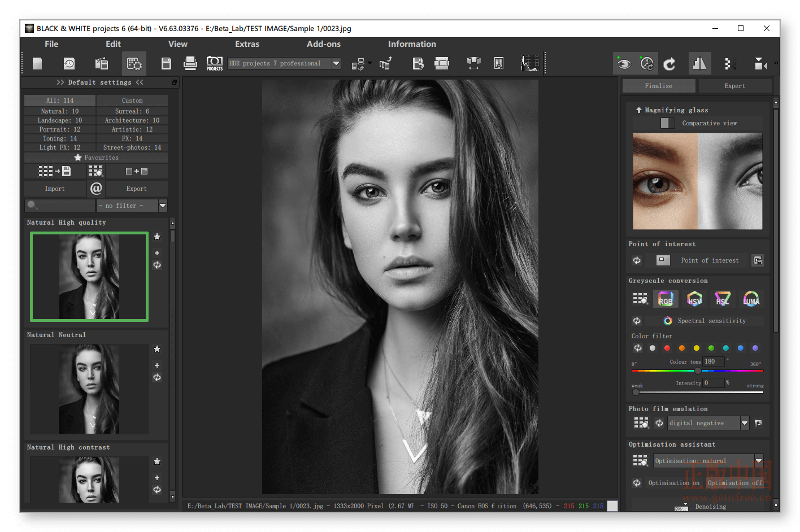Screen dimensions: 800x532
Task: Select the Portrait: 12 category
Action: point(60,129)
